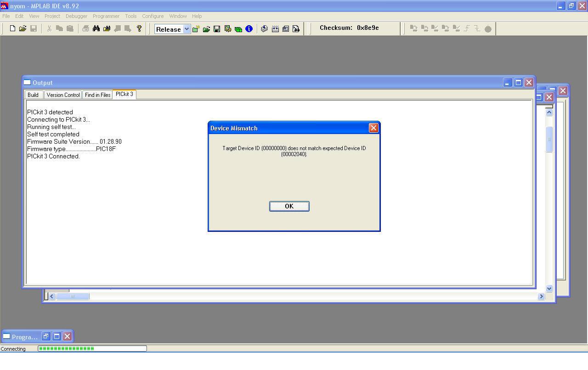Maximize the Output window
This screenshot has width=588, height=370.
[518, 83]
